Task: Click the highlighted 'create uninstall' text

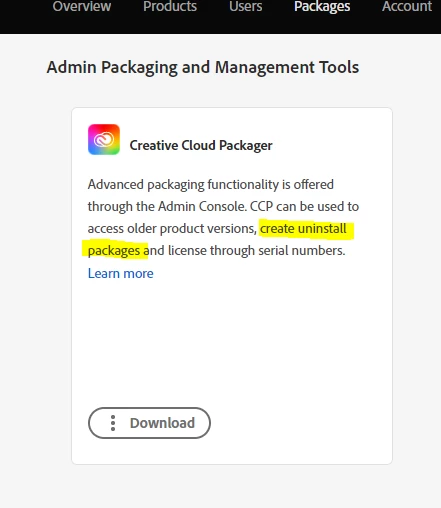Action: pos(303,229)
